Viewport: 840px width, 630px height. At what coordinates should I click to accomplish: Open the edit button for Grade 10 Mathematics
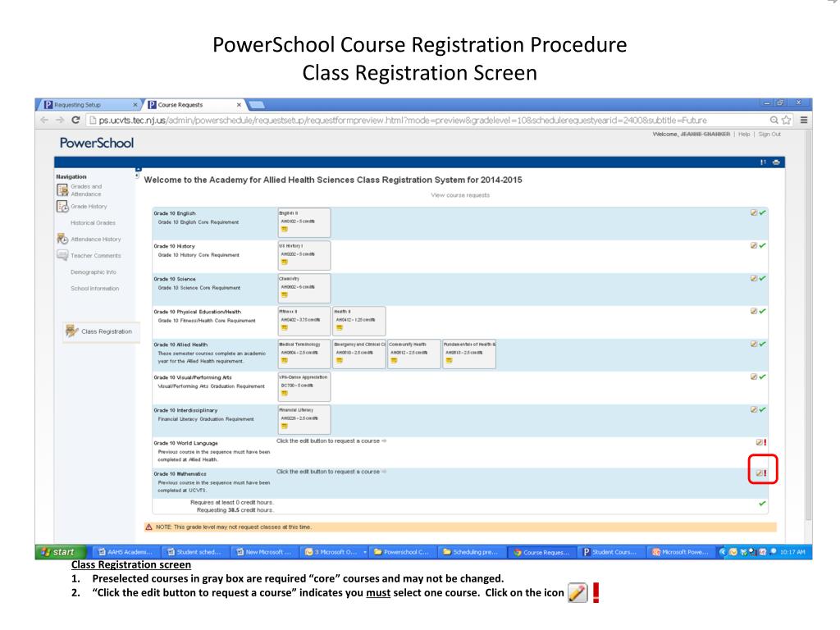759,473
